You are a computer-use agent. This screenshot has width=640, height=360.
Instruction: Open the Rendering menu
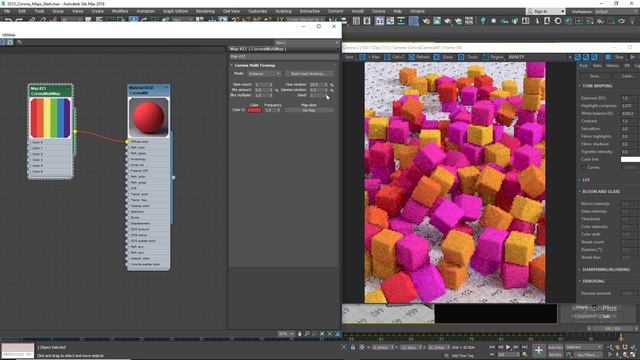tap(205, 11)
